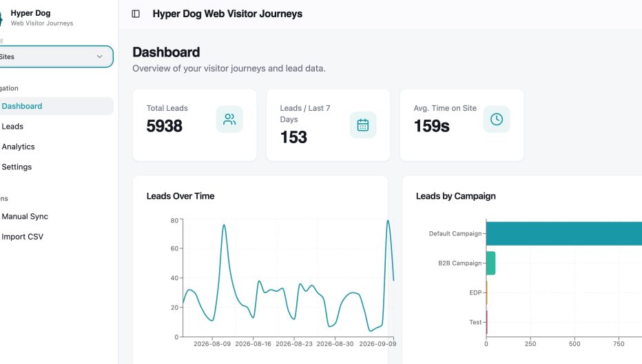
Task: Click the 2026-08-23 axis label
Action: (294, 344)
